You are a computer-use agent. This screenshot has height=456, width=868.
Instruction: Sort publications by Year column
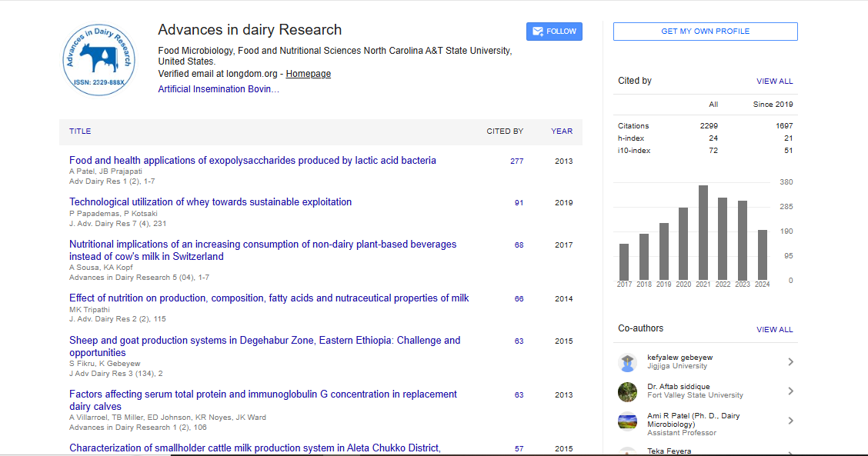(561, 131)
